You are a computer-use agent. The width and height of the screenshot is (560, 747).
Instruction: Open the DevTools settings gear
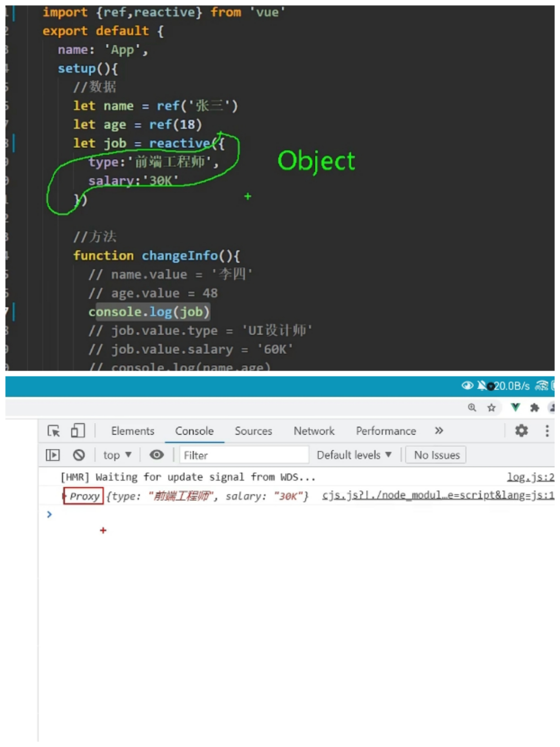pyautogui.click(x=521, y=431)
